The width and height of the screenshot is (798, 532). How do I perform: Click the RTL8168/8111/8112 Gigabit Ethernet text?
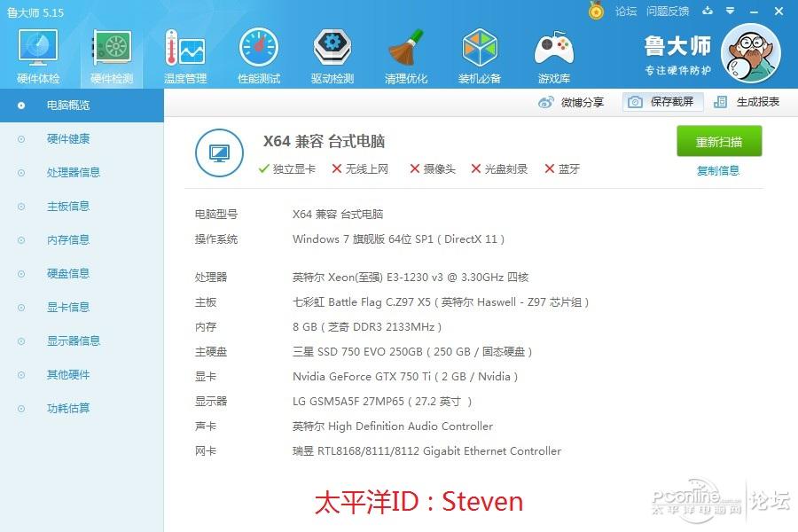[427, 451]
